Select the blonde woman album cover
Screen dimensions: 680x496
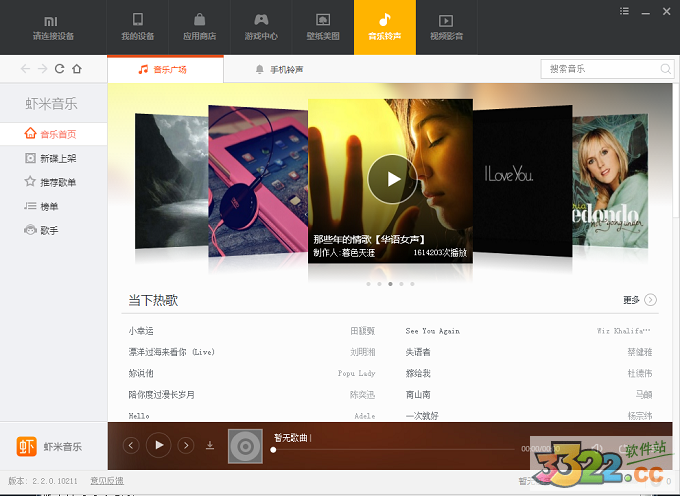click(x=610, y=181)
